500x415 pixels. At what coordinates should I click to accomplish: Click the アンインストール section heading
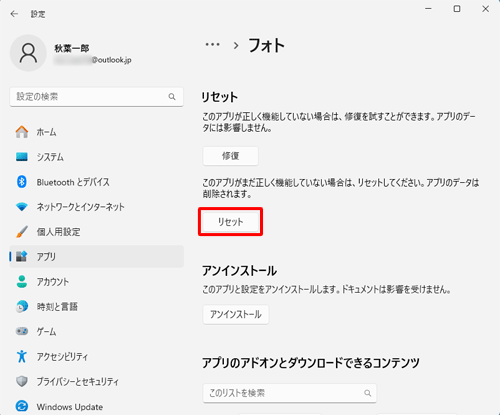click(x=239, y=270)
